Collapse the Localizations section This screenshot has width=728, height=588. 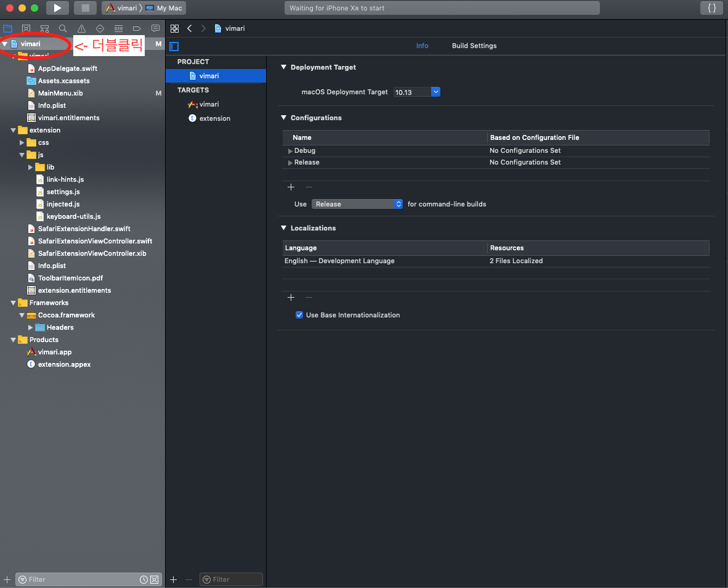[284, 227]
